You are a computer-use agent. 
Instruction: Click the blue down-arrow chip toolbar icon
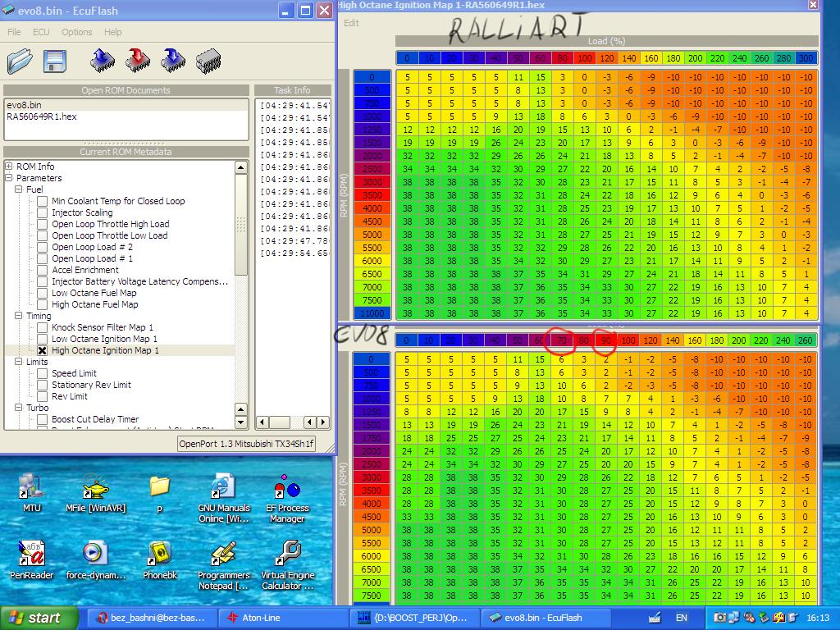click(173, 61)
